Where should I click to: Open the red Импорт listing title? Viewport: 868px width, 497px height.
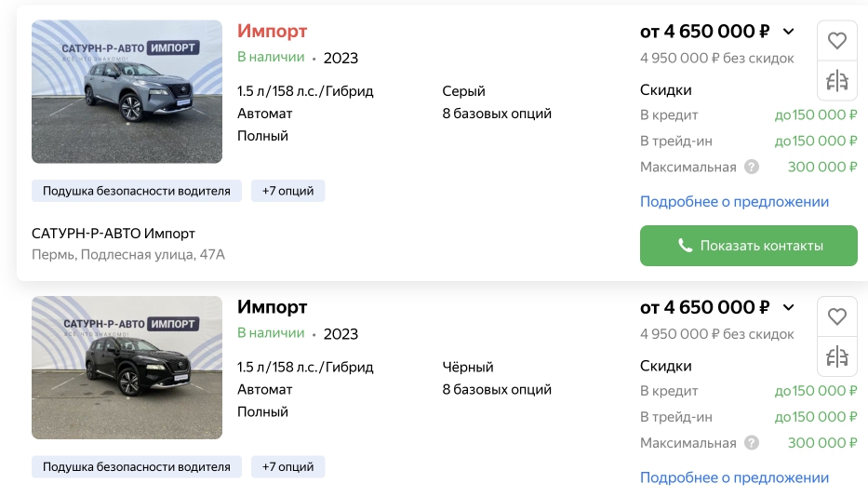272,32
